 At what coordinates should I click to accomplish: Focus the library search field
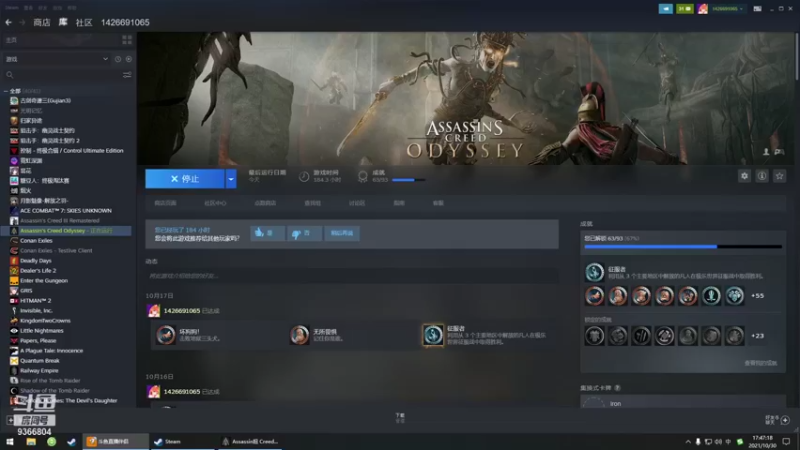62,75
